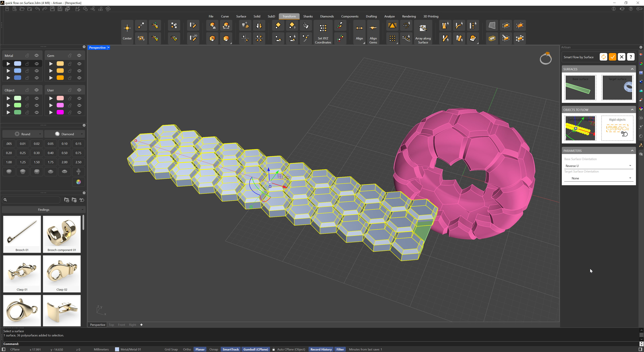This screenshot has height=352, width=644.
Task: Toggle Planar mode in status bar
Action: pos(200,349)
